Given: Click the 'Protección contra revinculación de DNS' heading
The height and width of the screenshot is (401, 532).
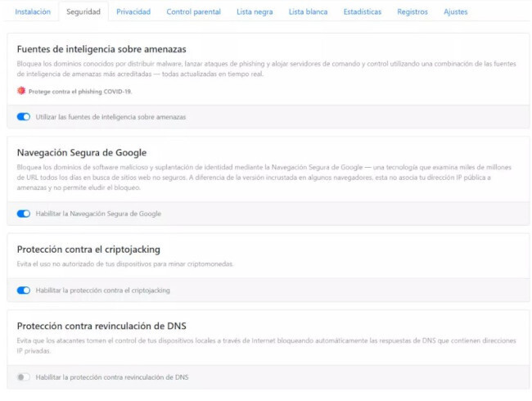Looking at the screenshot, I should click(x=101, y=326).
